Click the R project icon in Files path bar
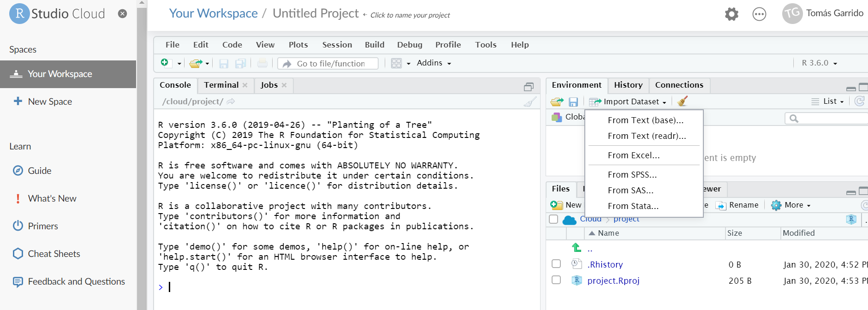 851,220
